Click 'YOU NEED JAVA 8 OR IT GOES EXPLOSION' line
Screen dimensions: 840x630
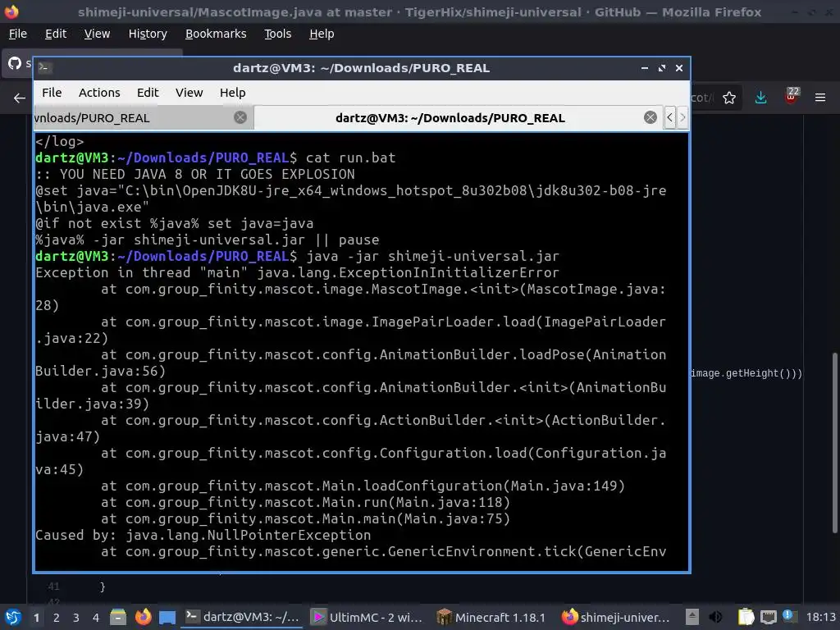coord(195,175)
